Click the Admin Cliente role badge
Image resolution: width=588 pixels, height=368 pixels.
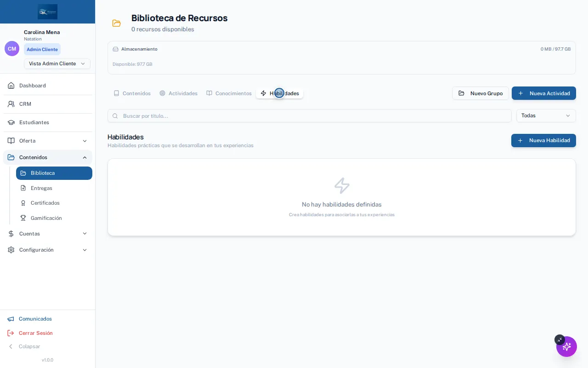[42, 49]
